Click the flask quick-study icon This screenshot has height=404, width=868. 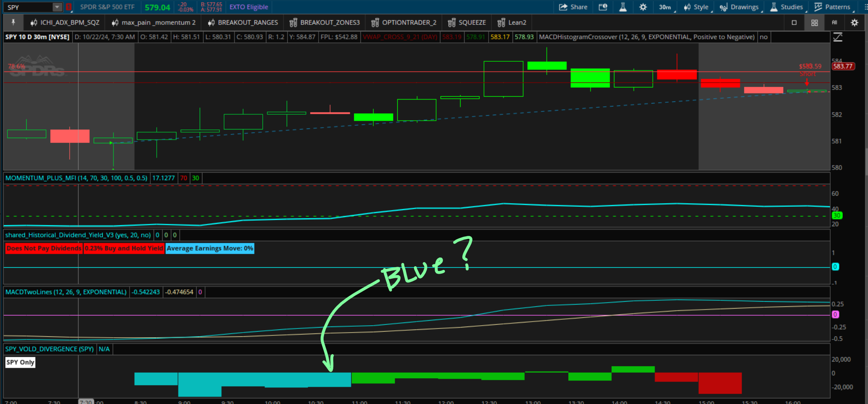click(x=623, y=7)
